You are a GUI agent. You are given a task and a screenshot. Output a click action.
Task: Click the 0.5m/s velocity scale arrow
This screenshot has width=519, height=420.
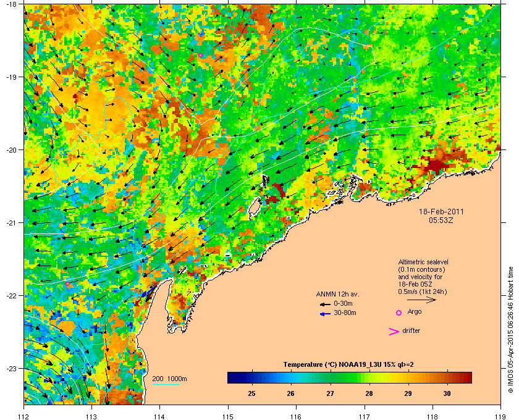pyautogui.click(x=421, y=300)
